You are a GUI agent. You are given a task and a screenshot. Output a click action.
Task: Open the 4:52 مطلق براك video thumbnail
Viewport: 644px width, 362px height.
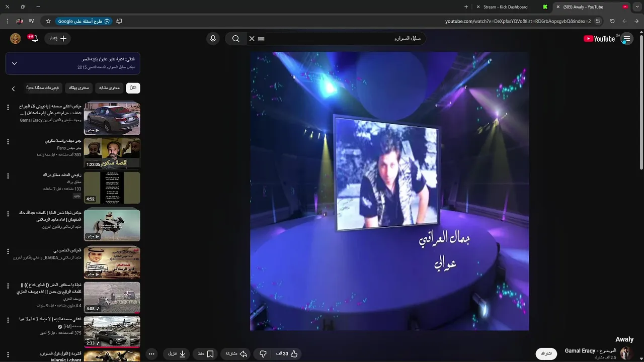(112, 188)
